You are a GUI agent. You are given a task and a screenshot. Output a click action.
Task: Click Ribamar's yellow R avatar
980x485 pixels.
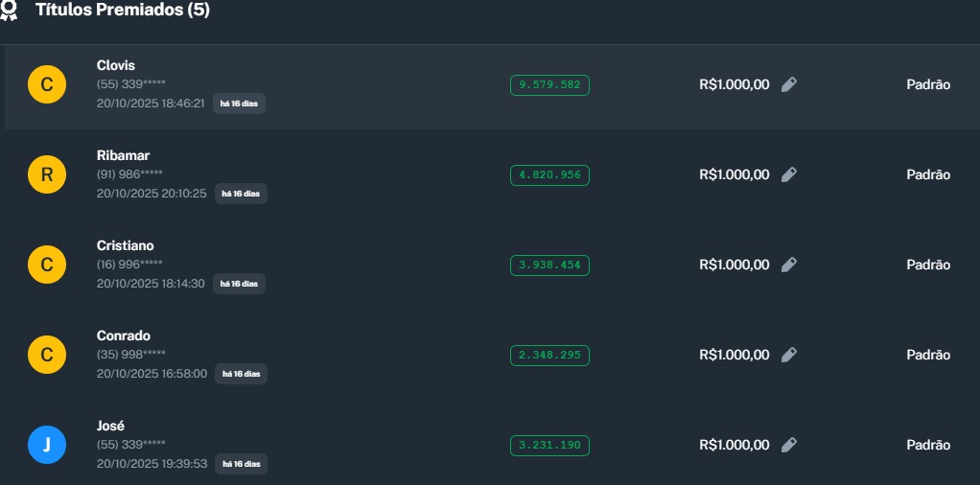coord(47,175)
